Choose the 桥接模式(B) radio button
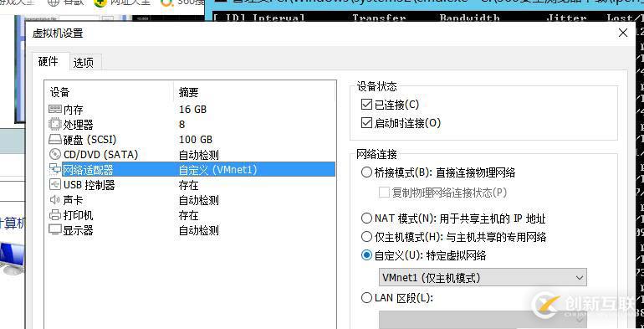 click(x=366, y=172)
